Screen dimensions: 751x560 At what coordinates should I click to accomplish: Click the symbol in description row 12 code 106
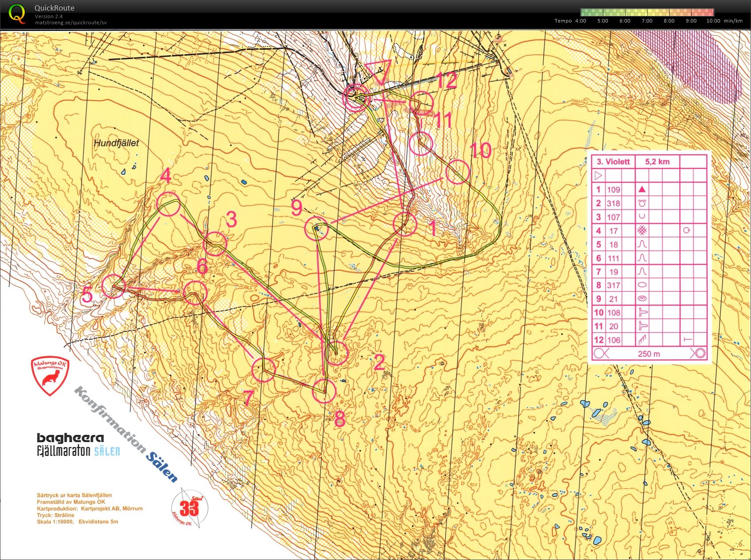coord(642,339)
